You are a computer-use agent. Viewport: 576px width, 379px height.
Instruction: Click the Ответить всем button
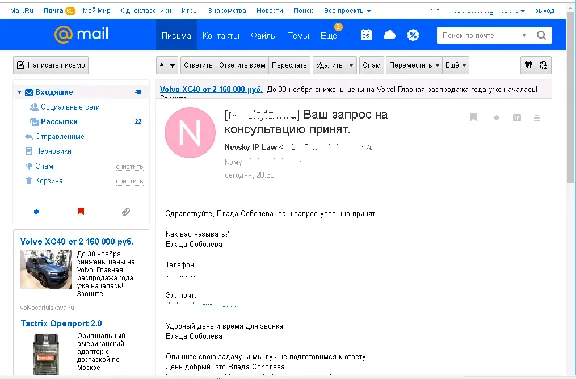pyautogui.click(x=242, y=65)
